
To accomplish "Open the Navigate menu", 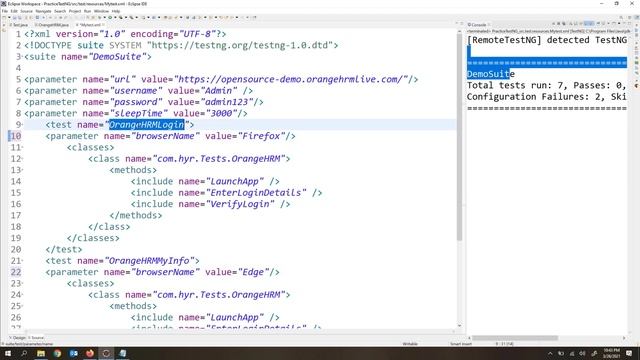I will tap(43, 11).
